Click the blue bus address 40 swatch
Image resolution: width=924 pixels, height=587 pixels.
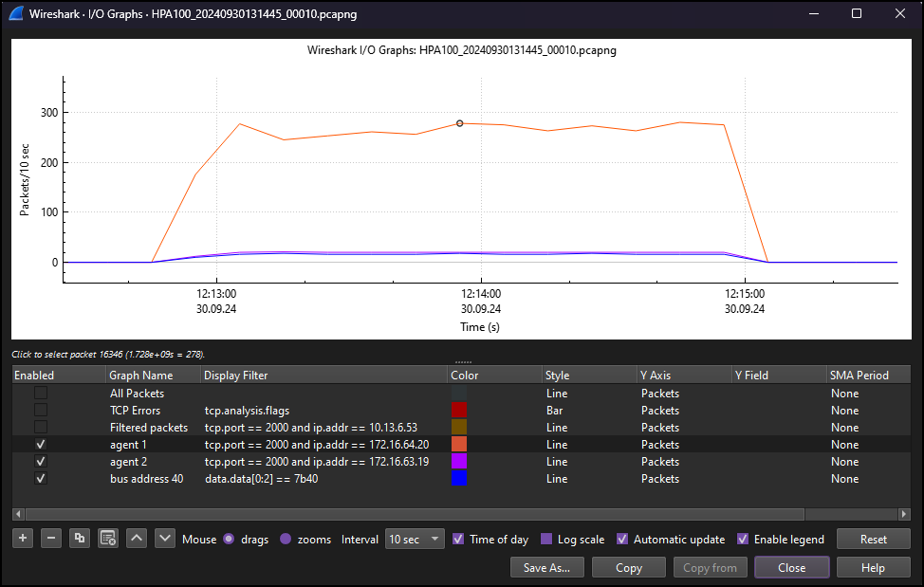coord(458,478)
